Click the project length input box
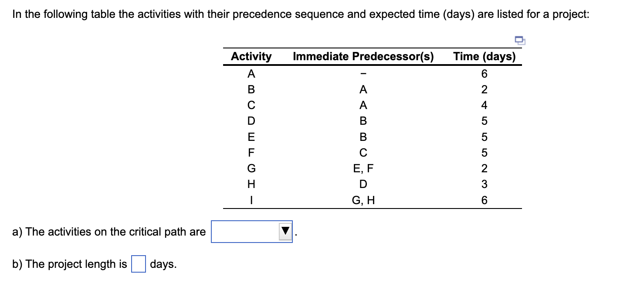644x294 pixels. 139,263
